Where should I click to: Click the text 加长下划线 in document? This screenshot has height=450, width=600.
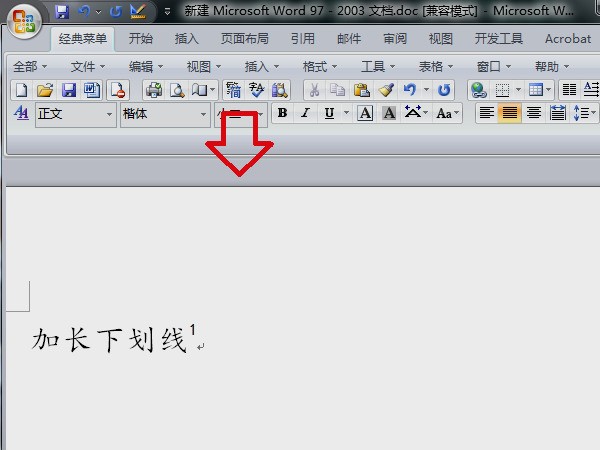pyautogui.click(x=109, y=340)
